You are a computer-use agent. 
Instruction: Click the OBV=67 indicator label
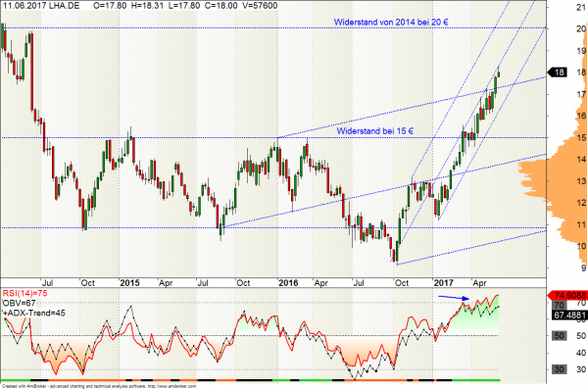(20, 303)
